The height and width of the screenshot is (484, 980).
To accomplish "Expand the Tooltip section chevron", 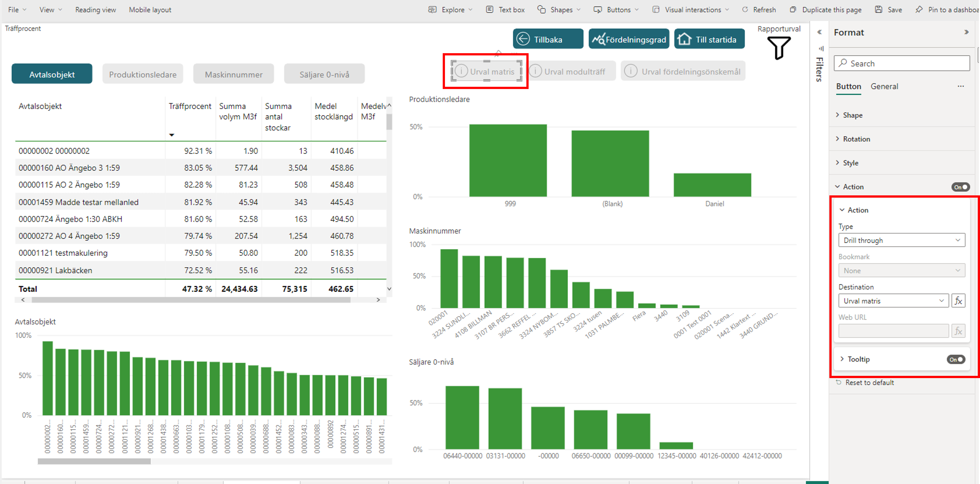I will click(842, 359).
